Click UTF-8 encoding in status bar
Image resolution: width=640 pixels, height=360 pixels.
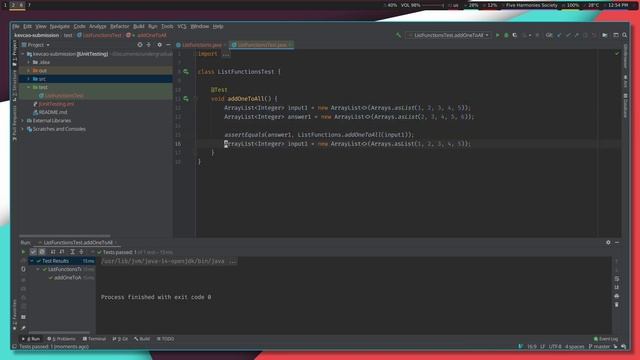[x=555, y=347]
